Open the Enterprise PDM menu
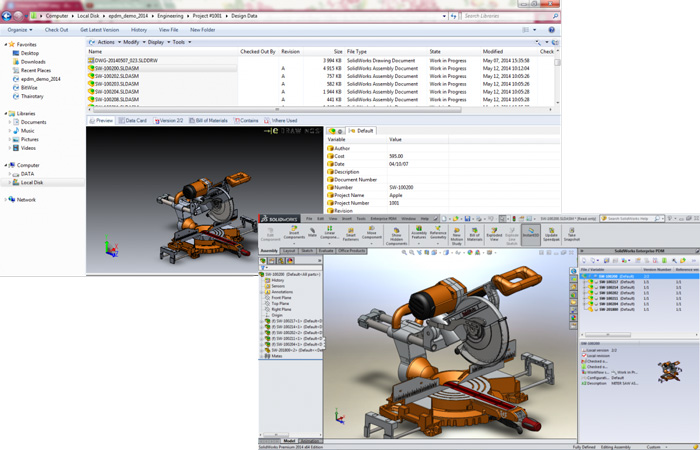700x450 pixels. point(383,219)
